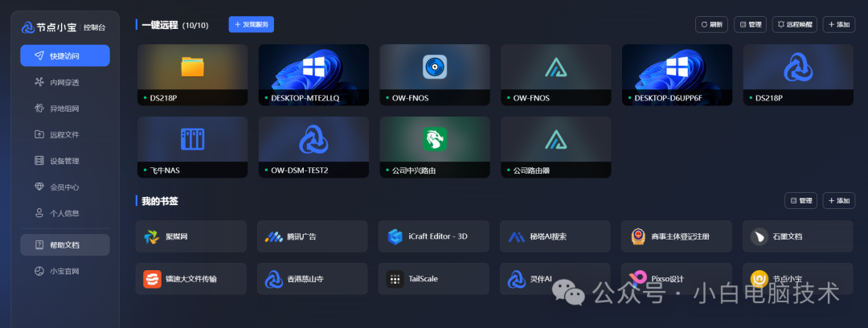This screenshot has width=868, height=328.
Task: Connect to DESKTOP-MTE2LLQ Windows device
Action: point(313,75)
